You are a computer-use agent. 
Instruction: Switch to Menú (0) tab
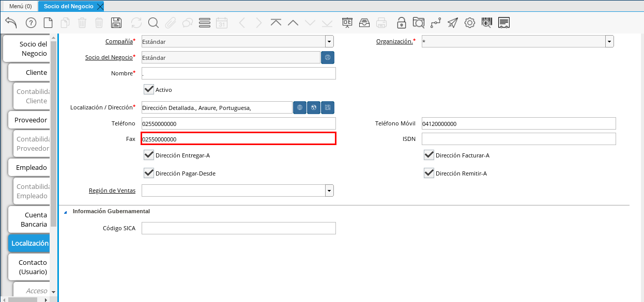21,6
